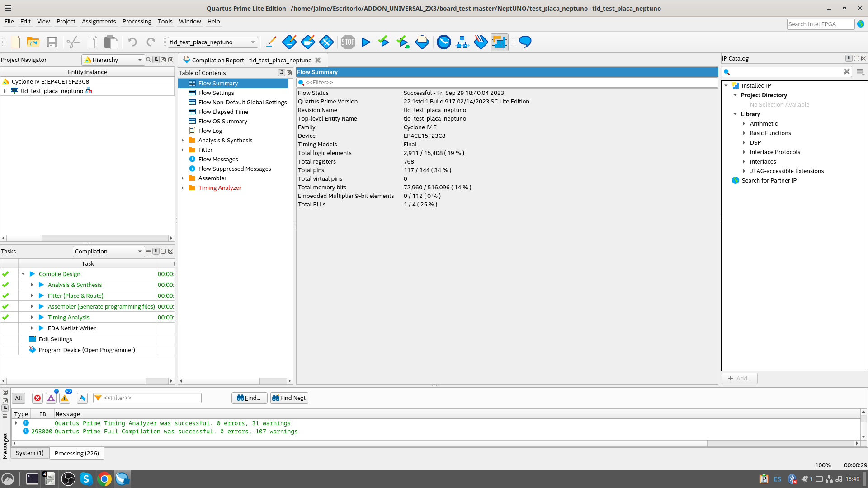Expand the Fitter section
This screenshot has height=488, width=868.
[183, 150]
